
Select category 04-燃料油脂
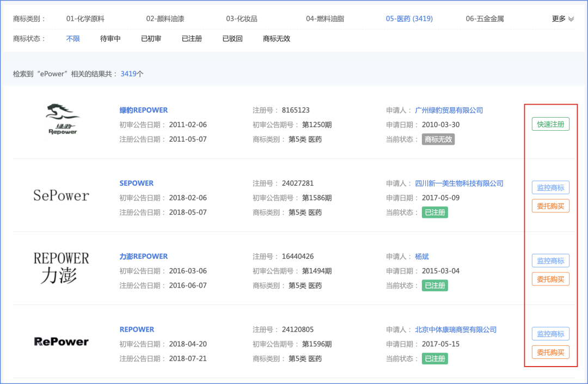pos(324,19)
